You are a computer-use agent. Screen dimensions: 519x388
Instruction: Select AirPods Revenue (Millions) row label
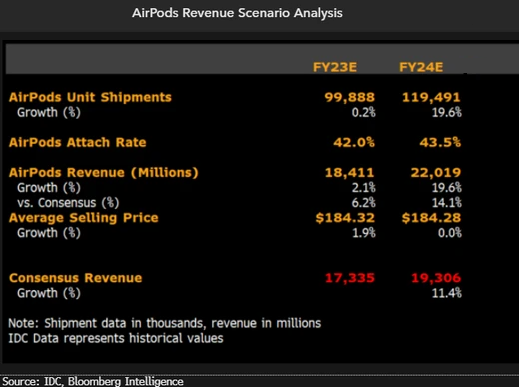pyautogui.click(x=104, y=173)
